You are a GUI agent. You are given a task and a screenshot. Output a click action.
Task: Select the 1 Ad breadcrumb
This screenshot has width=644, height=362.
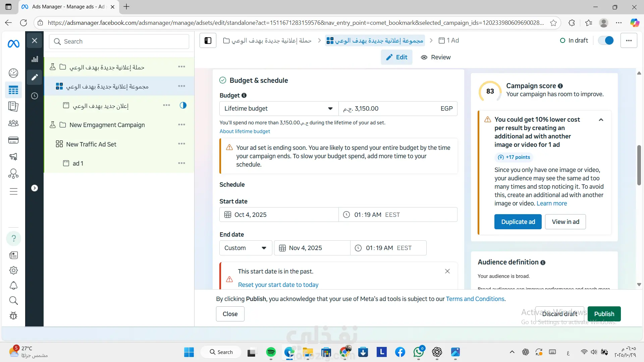[x=449, y=41]
